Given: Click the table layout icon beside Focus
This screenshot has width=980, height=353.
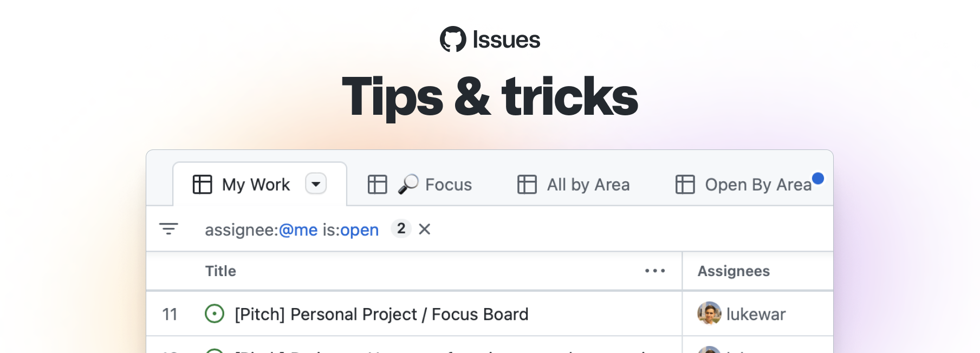Looking at the screenshot, I should click(x=378, y=185).
